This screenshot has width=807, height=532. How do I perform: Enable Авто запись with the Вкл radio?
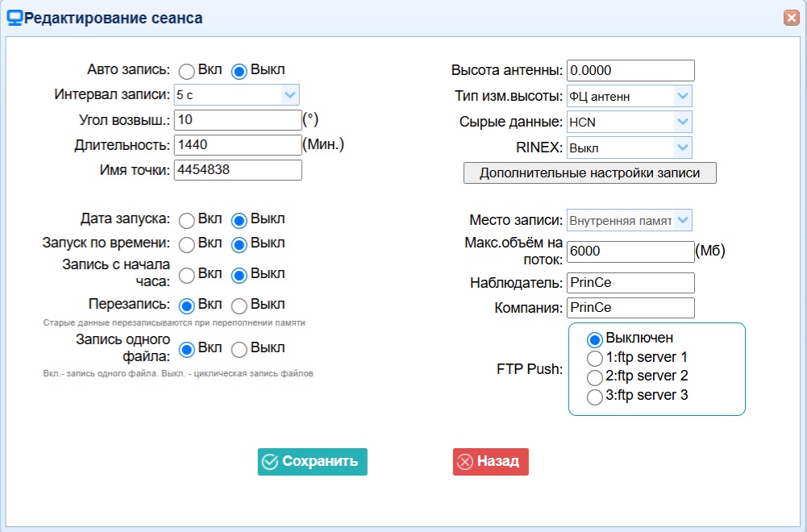[x=186, y=71]
